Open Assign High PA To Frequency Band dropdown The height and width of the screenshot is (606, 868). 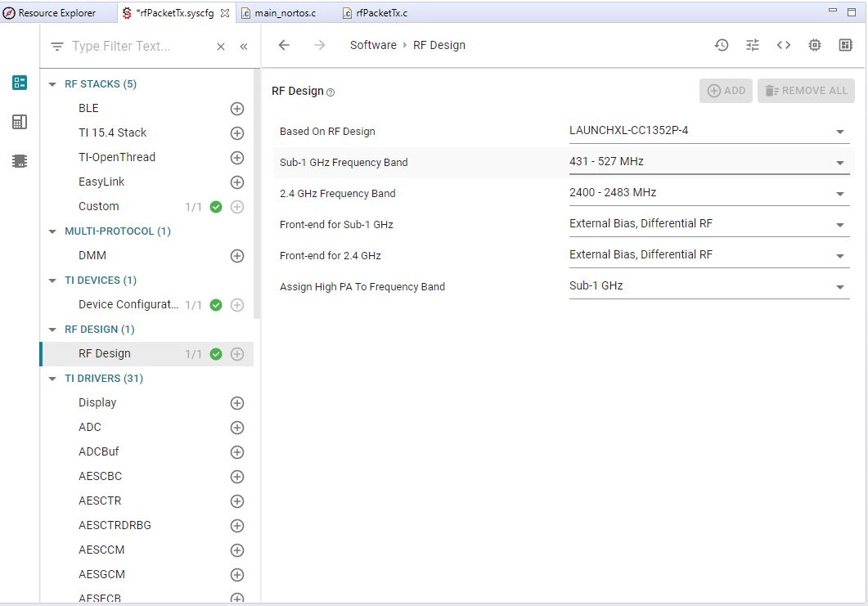tap(709, 286)
